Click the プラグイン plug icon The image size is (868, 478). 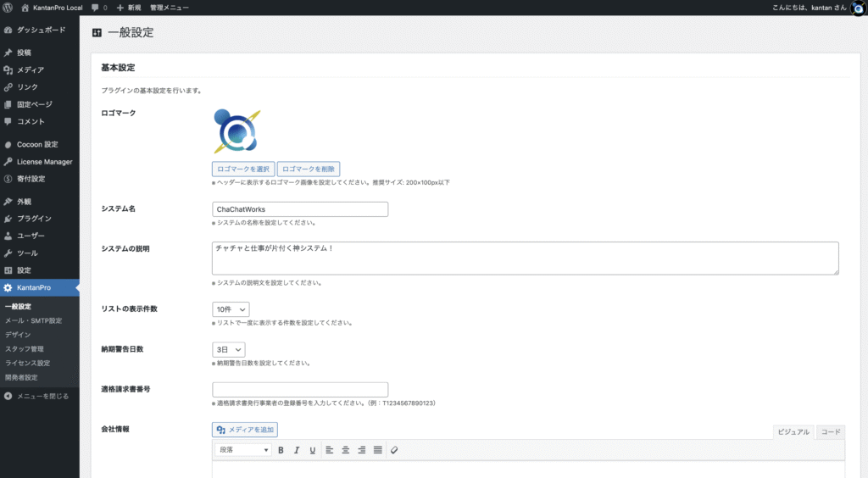tap(8, 219)
